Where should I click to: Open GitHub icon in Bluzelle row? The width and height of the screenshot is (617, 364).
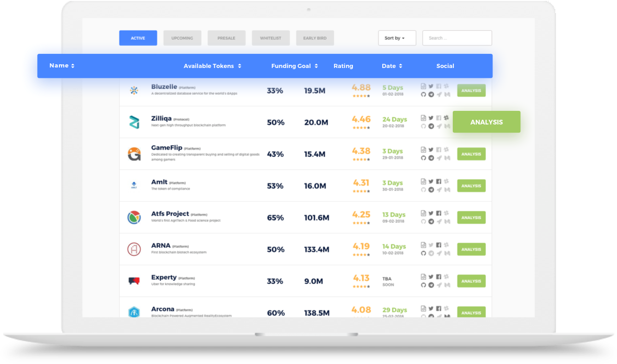[x=424, y=95]
